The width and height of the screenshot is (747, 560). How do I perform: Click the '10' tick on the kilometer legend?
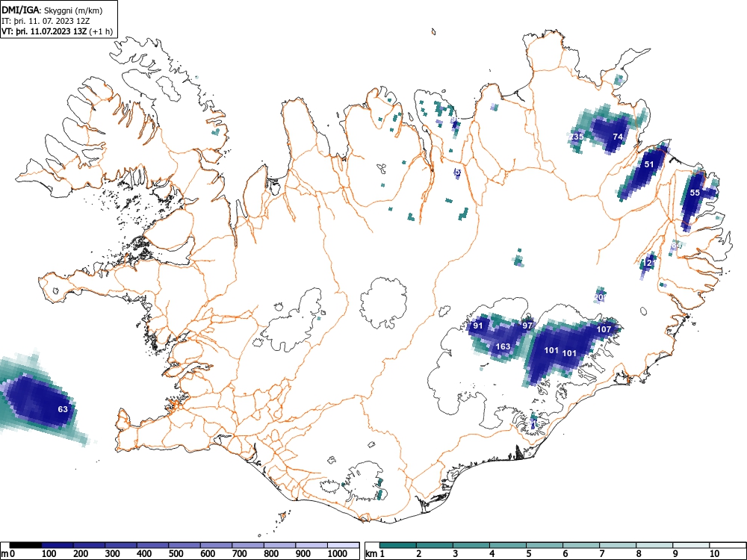pyautogui.click(x=714, y=554)
